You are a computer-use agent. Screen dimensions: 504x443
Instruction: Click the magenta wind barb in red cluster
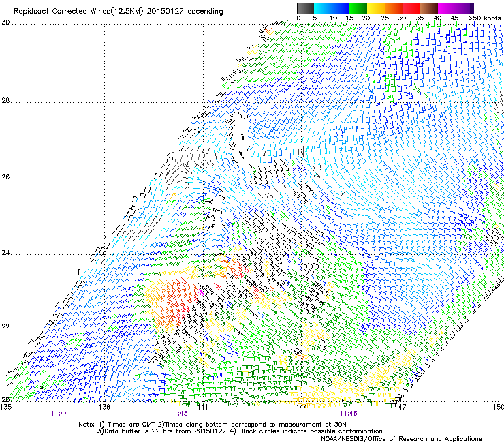point(201,293)
